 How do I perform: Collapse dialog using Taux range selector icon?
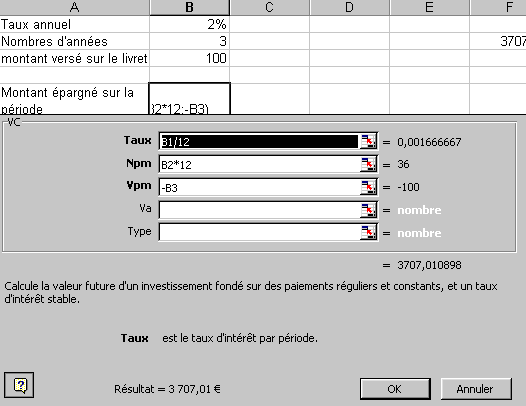point(368,141)
